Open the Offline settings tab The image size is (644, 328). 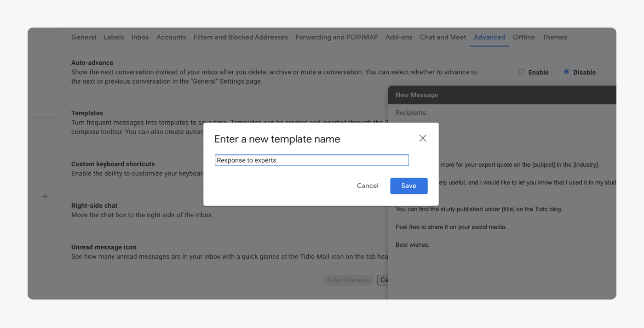click(523, 37)
